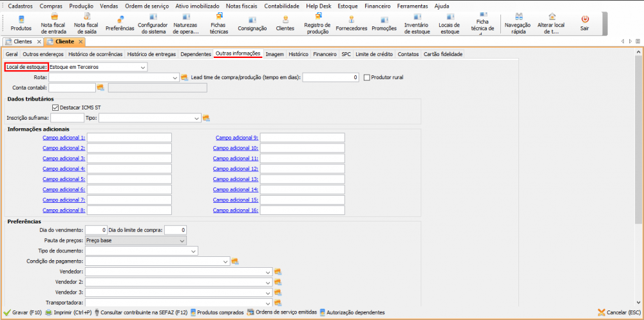Viewport: 644px width, 320px height.
Task: Uncheck Destacar ICMS ST checkbox
Action: [55, 108]
